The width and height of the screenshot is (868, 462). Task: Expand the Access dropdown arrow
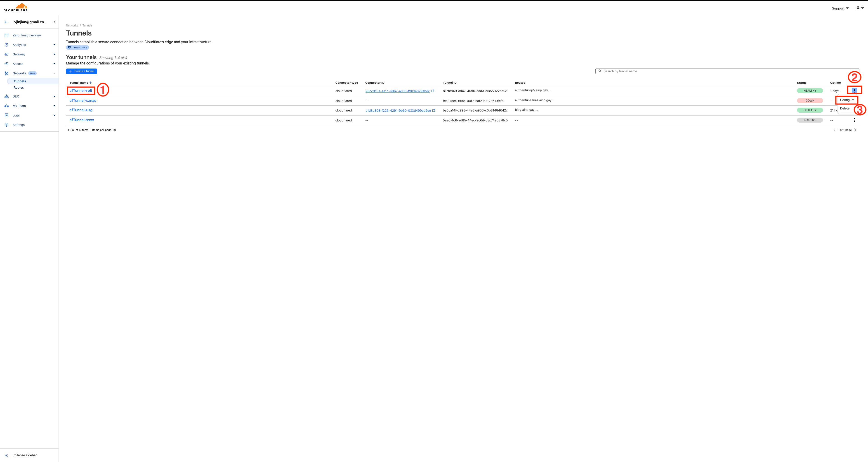pyautogui.click(x=54, y=64)
